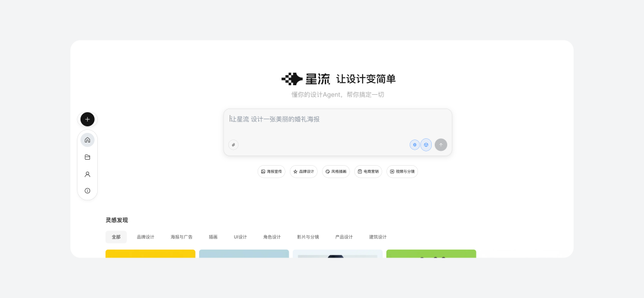Pick the 视频与分镜 suggestion chip
This screenshot has height=298, width=644.
402,172
